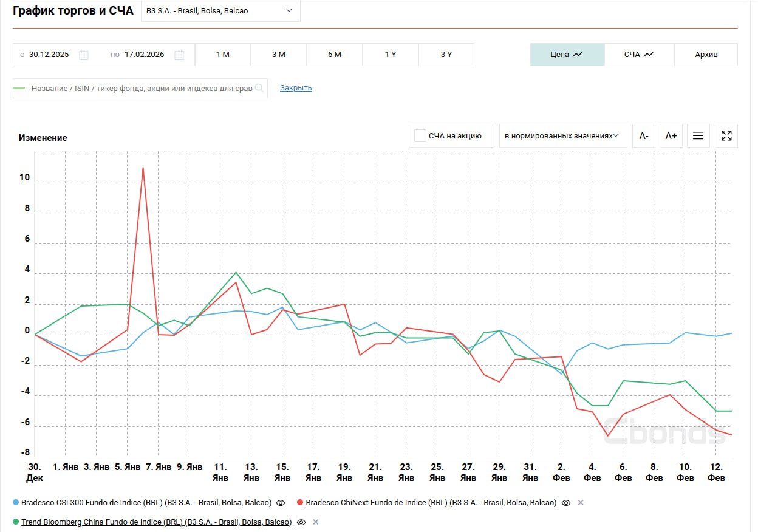
Task: Expand the в нормированных значениях dropdown
Action: pyautogui.click(x=562, y=135)
